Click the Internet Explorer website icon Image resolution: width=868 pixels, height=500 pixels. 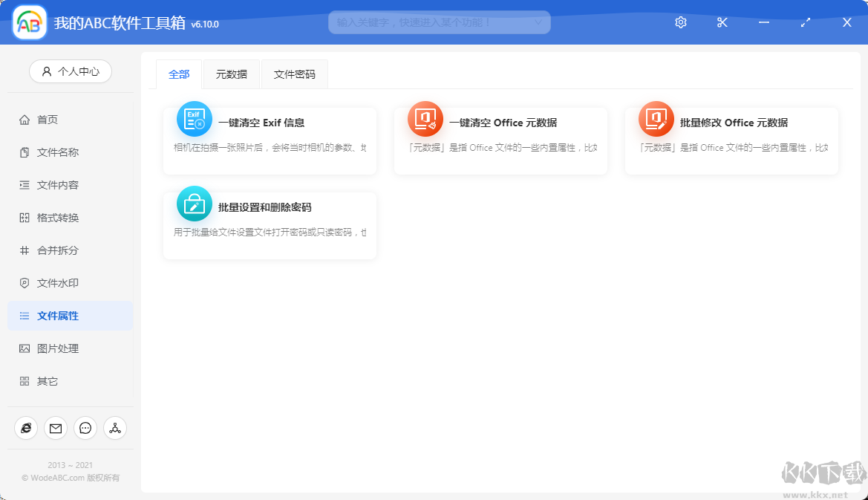[x=25, y=428]
